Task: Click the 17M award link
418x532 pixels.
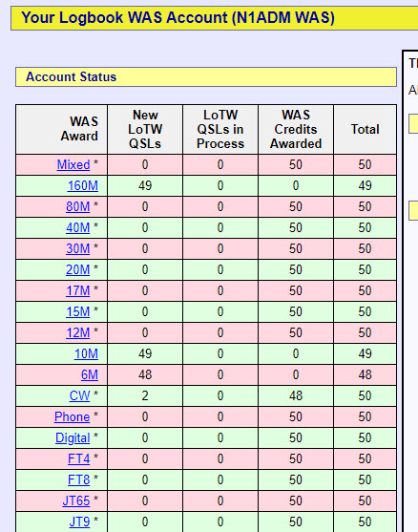Action: (x=77, y=291)
